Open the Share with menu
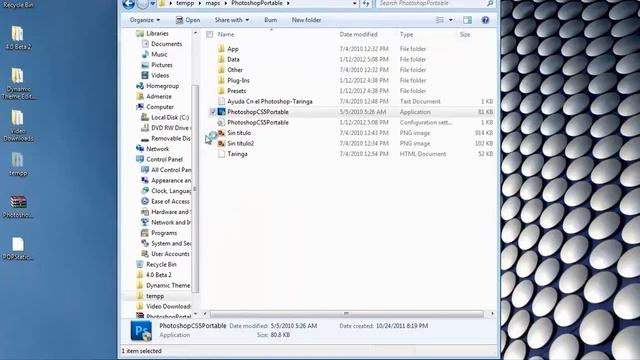640x360 pixels. (x=231, y=20)
